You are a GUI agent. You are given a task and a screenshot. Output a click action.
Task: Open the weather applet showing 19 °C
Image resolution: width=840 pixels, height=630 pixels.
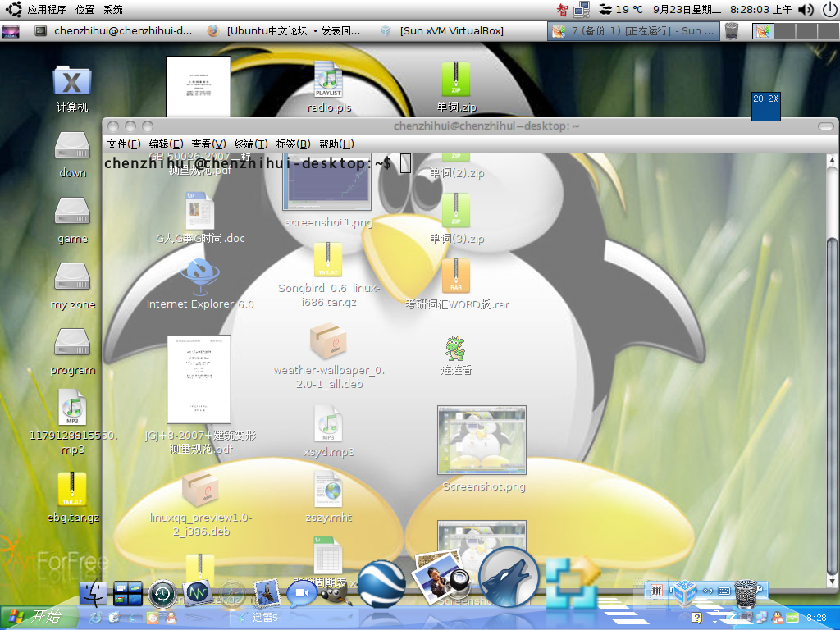(620, 10)
